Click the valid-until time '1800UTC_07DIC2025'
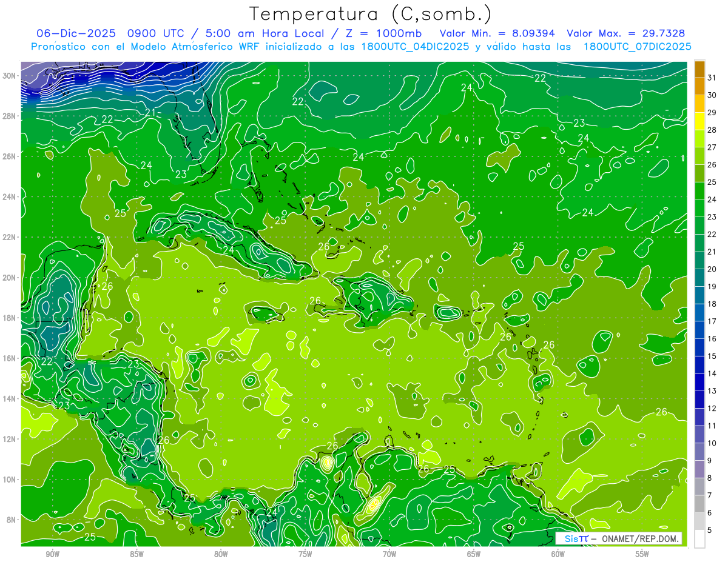The height and width of the screenshot is (562, 728). coord(636,47)
